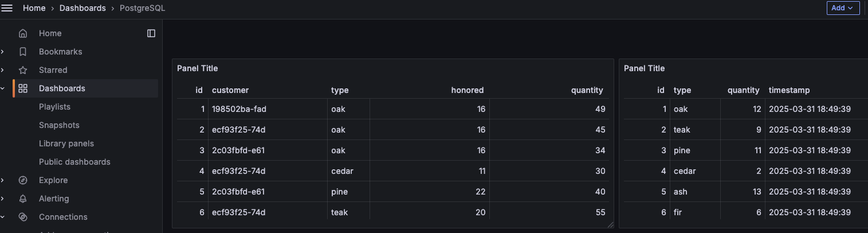This screenshot has width=868, height=233.
Task: Click the Dashboards breadcrumb link
Action: point(83,8)
